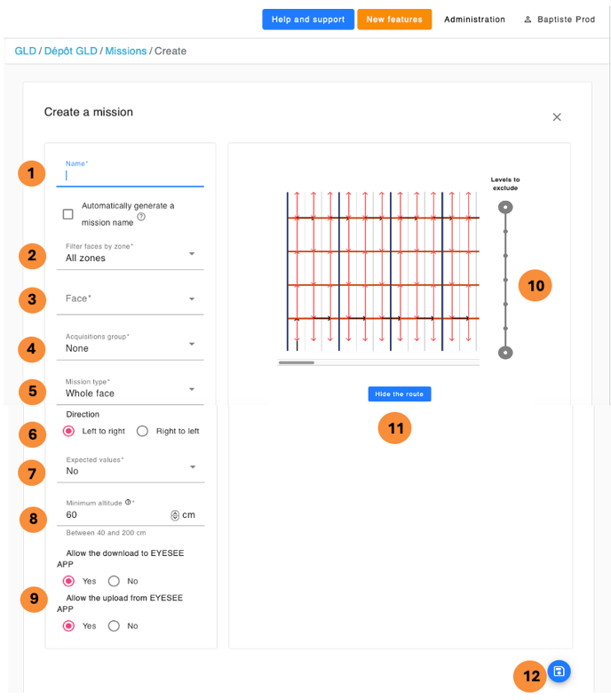Click the Minimum altitude info icon
This screenshot has width=611, height=700.
point(129,503)
